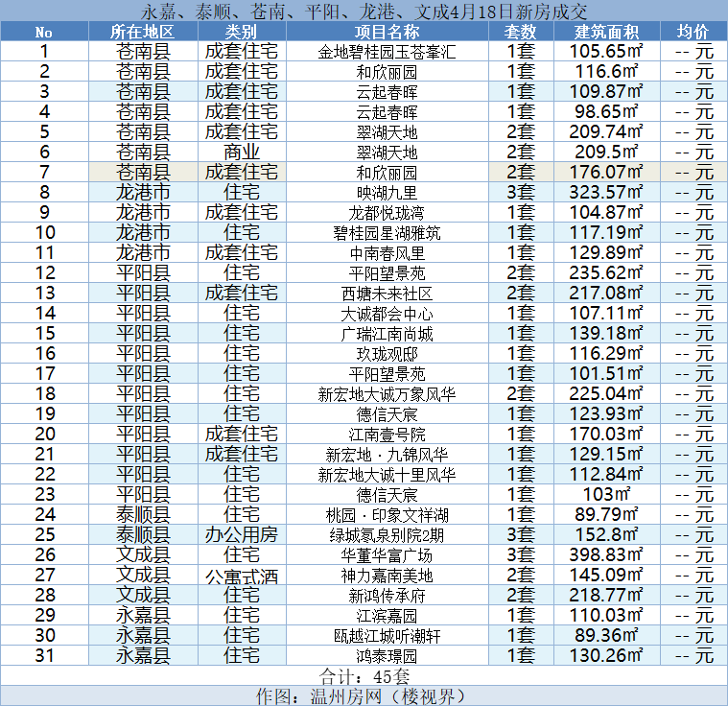Image resolution: width=728 pixels, height=706 pixels.
Task: Click the project cell 桃园 · 印象文祥湖
Action: (x=387, y=515)
